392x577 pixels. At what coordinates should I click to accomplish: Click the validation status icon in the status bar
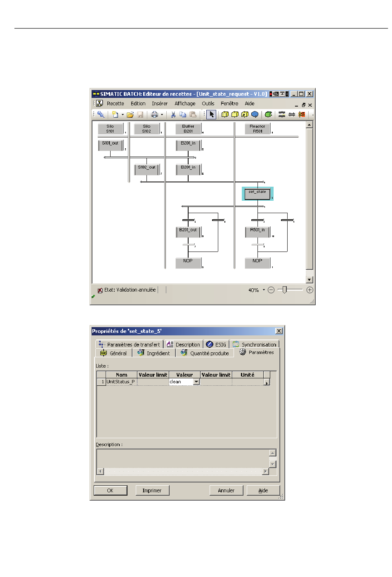coord(100,290)
